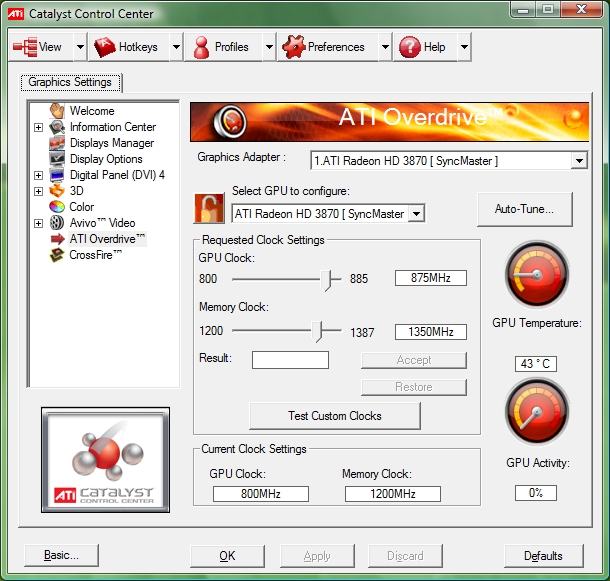Click the GPU Temperature gauge
The image size is (610, 581).
537,274
